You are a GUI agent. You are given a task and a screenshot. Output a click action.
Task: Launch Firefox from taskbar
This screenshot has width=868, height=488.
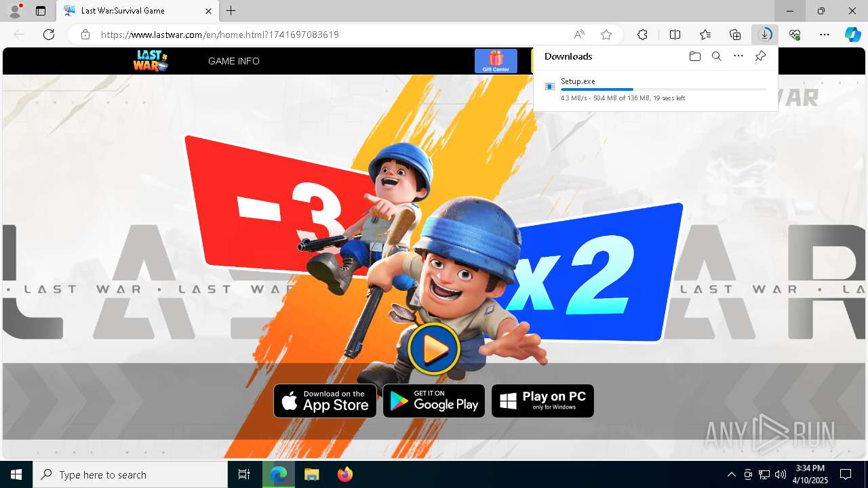pos(344,474)
